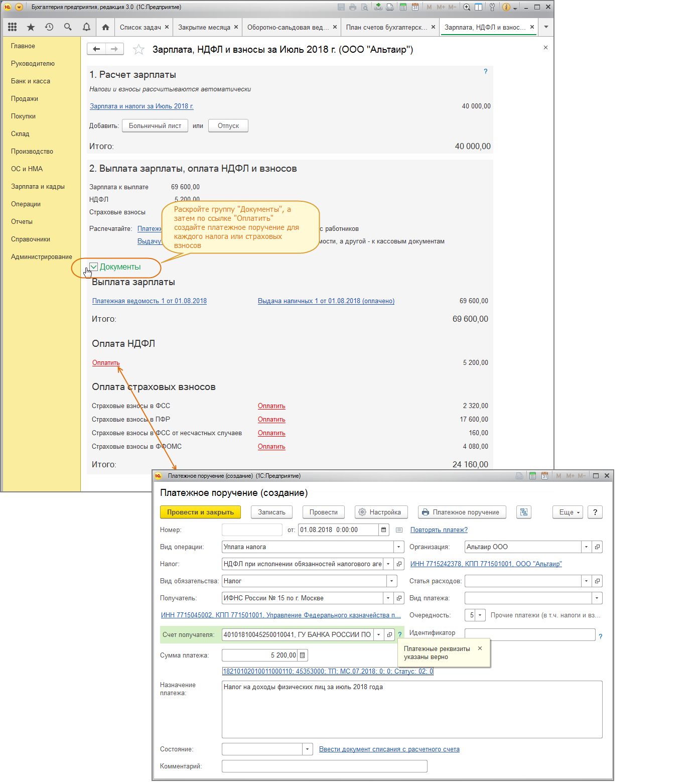The image size is (700, 782).
Task: Open the sections grid menu icon
Action: (12, 27)
